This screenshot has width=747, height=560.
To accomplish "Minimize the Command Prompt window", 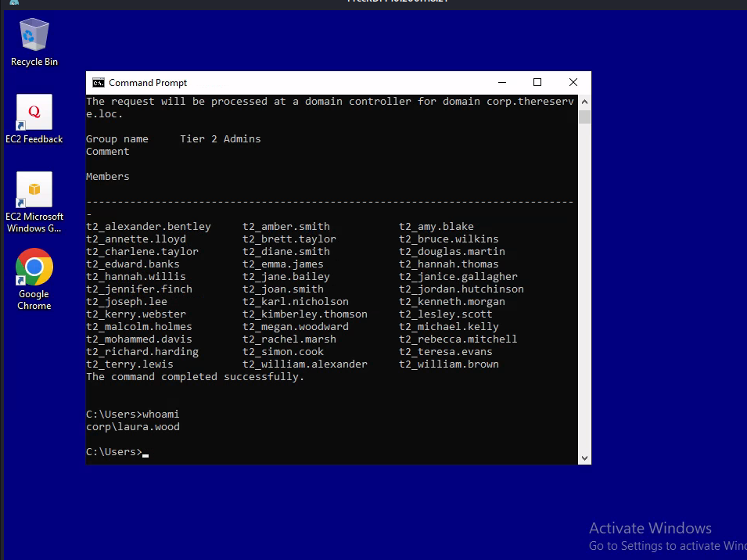I will [502, 82].
